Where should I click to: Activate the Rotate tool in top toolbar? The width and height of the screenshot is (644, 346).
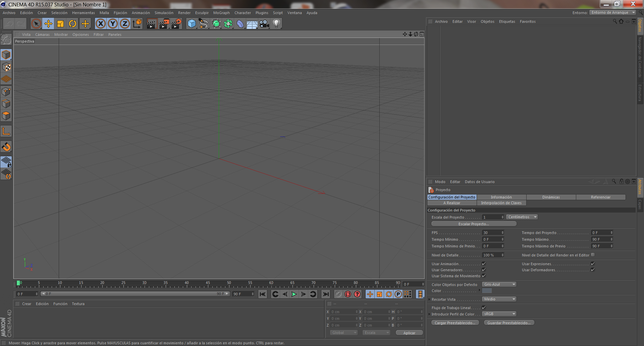72,24
